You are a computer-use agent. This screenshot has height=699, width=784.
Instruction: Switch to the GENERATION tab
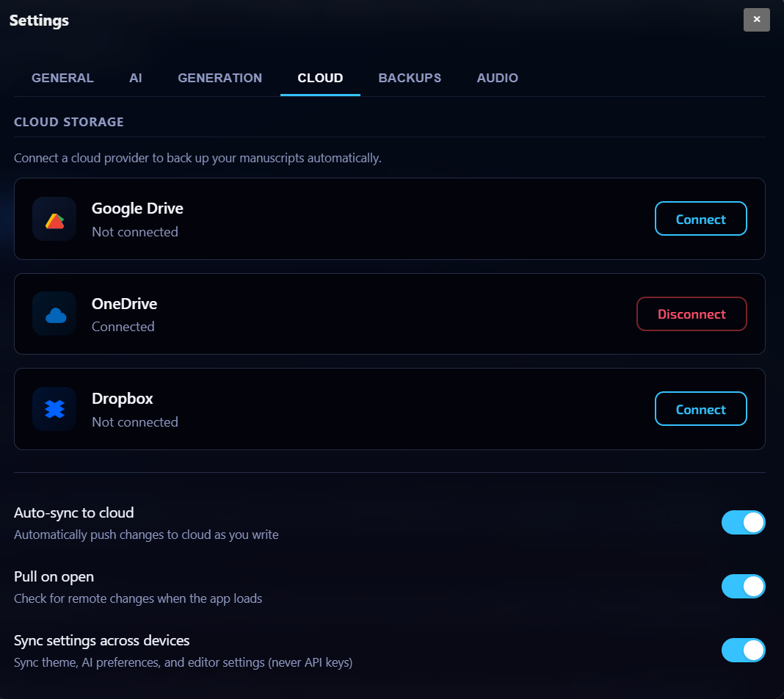(x=219, y=78)
